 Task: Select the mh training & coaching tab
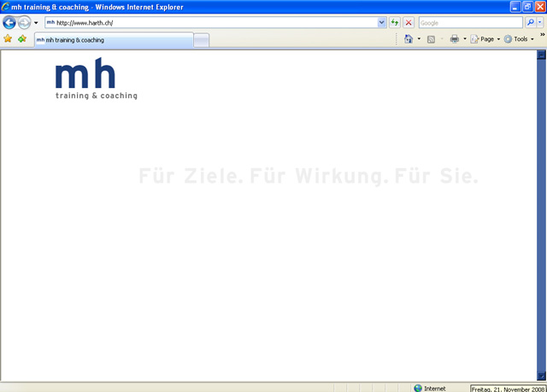[x=111, y=40]
